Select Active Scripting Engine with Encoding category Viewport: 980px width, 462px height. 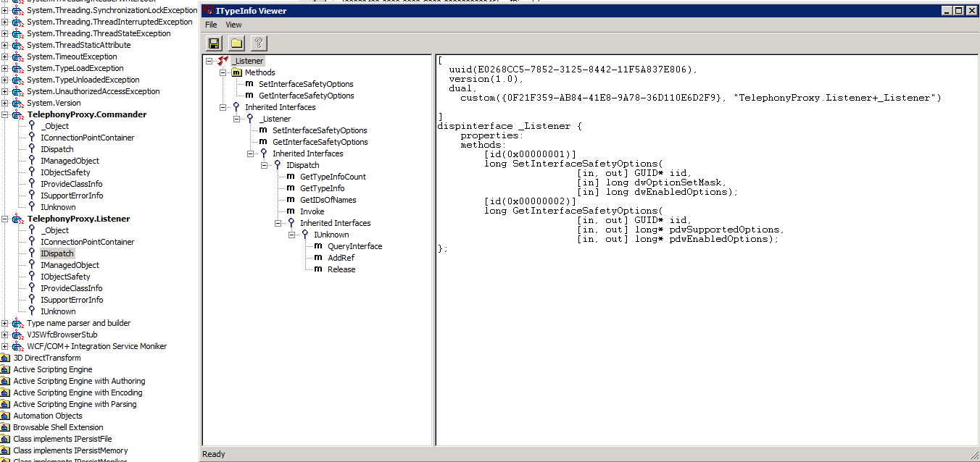[78, 392]
